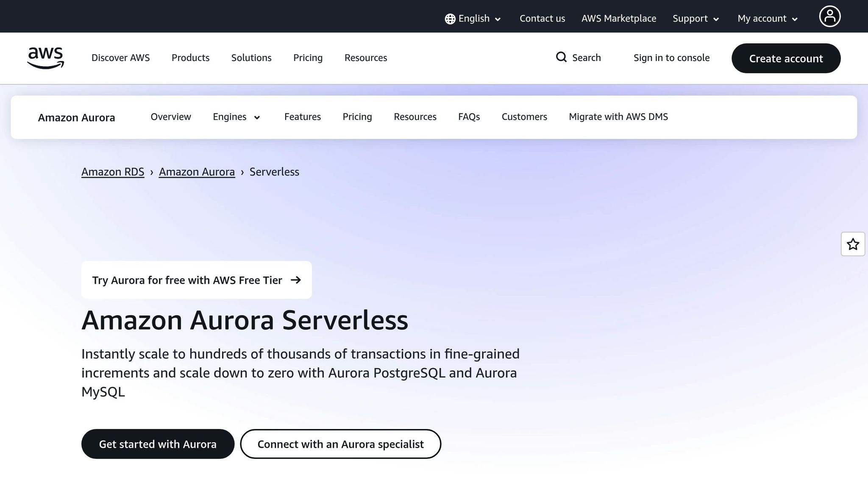Click the star favorite icon on the right

click(852, 244)
